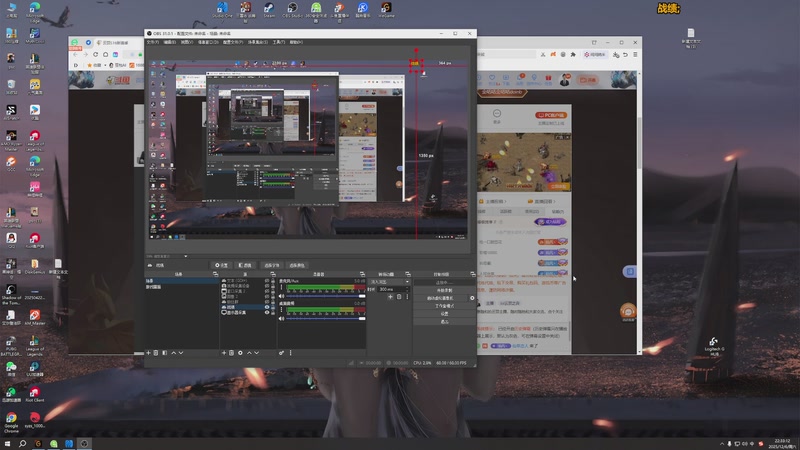Undock the Controls panel via pop-out icon
The width and height of the screenshot is (800, 450).
(x=472, y=274)
